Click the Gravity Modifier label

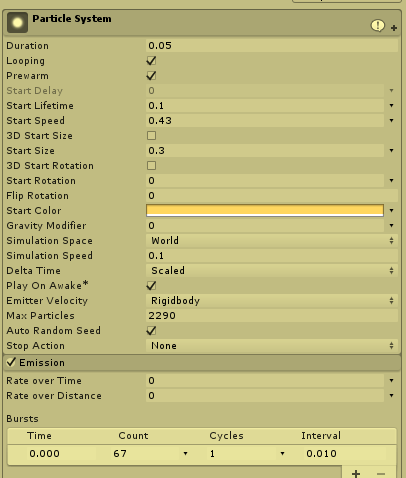tap(46, 226)
